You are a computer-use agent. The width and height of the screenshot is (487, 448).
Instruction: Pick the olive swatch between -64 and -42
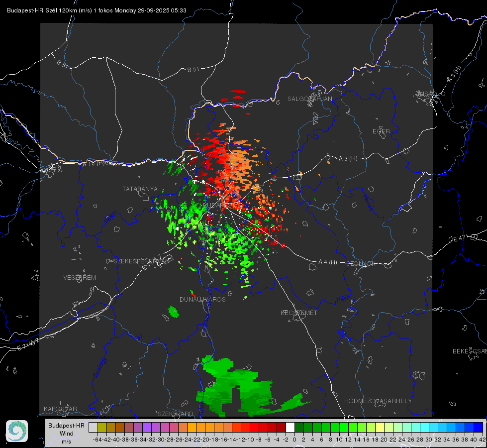point(102,427)
